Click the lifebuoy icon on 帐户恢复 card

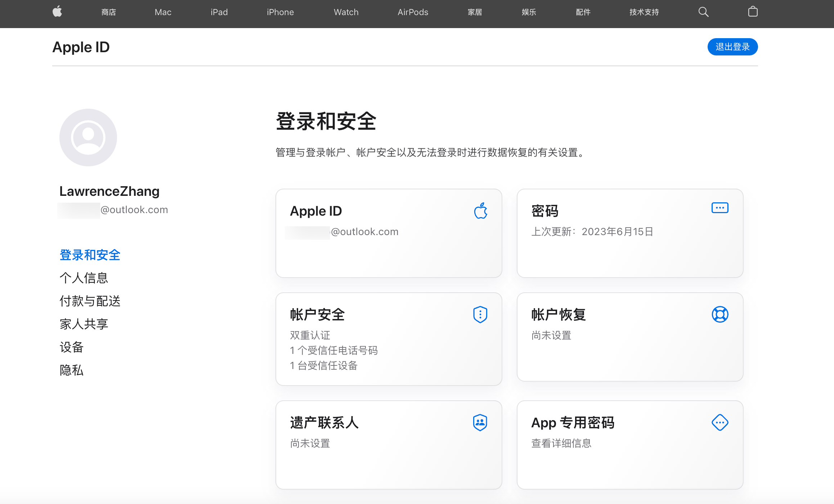point(720,315)
